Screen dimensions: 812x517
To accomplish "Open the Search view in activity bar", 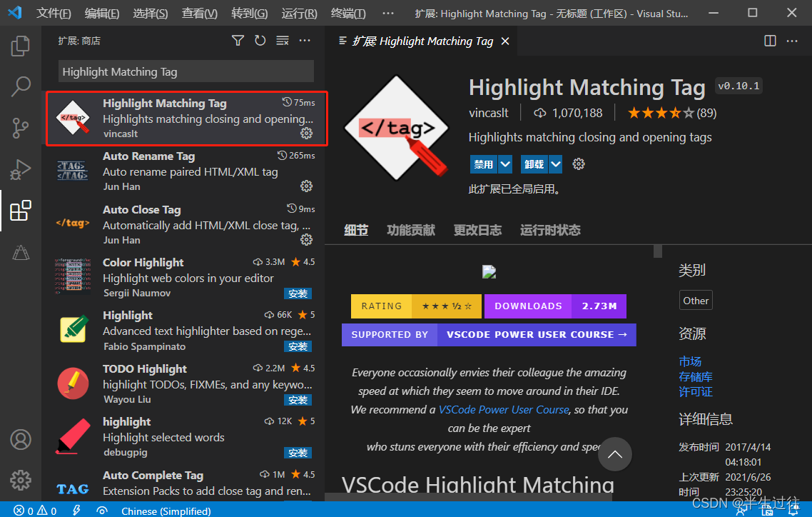I will [20, 86].
